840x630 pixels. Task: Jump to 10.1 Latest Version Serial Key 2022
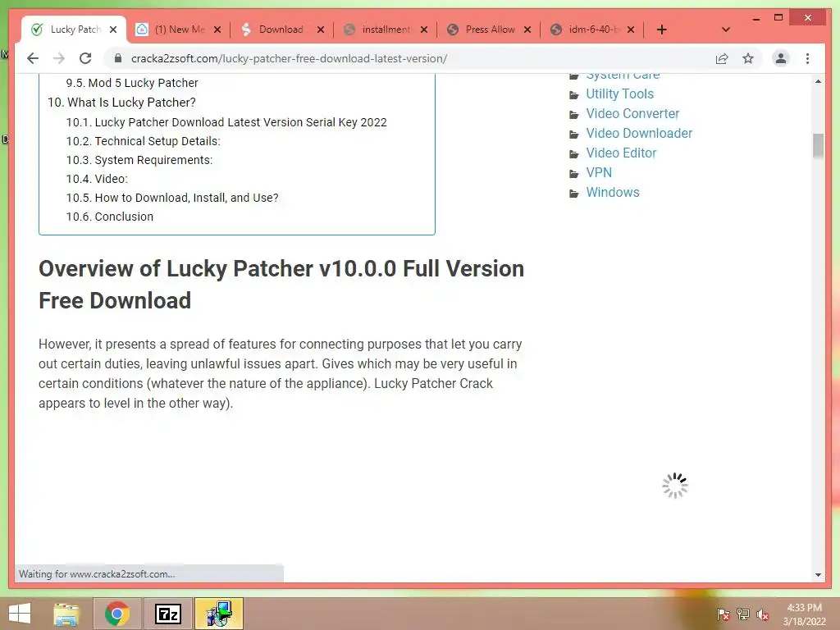pos(226,122)
